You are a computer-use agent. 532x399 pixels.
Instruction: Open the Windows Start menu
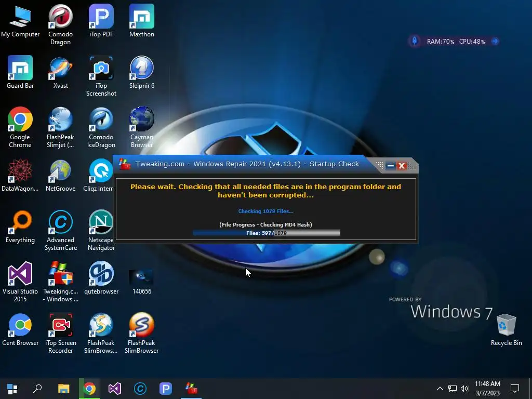12,389
